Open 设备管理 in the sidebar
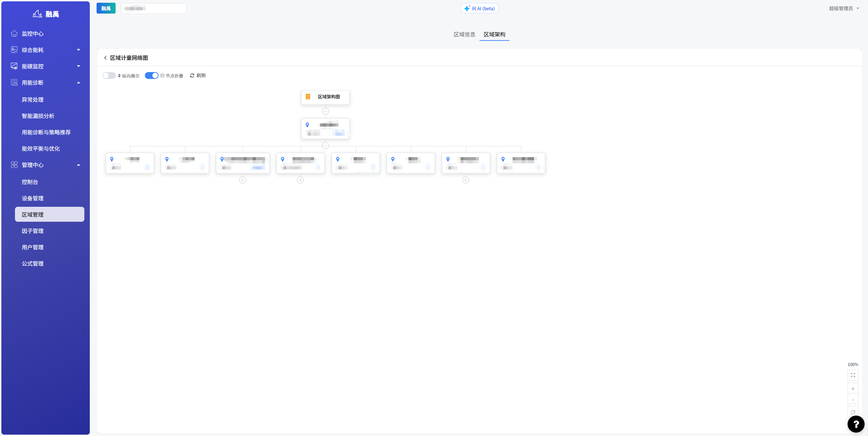The width and height of the screenshot is (868, 436). pyautogui.click(x=33, y=198)
